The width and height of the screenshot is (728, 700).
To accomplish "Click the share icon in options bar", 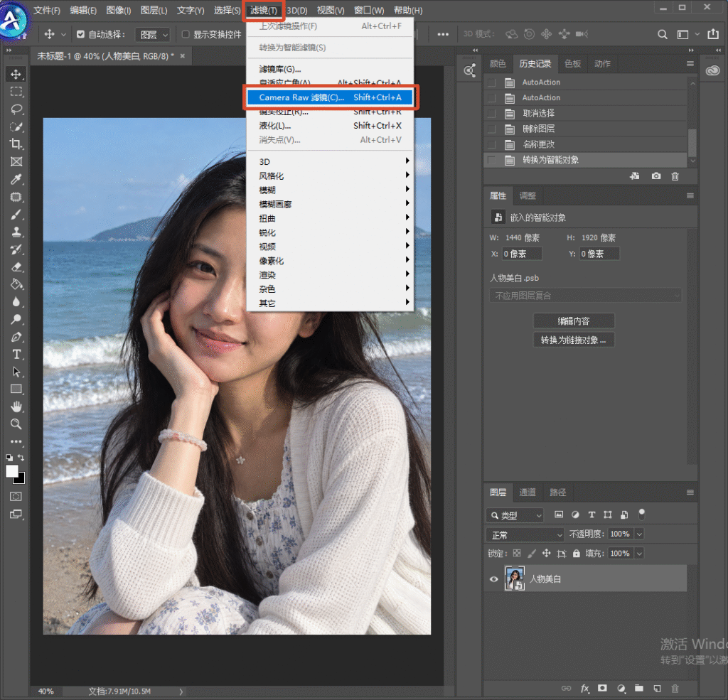I will 713,34.
